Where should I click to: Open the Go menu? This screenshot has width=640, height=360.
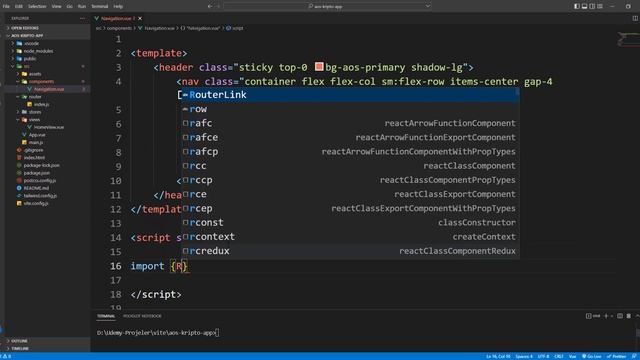[x=69, y=7]
